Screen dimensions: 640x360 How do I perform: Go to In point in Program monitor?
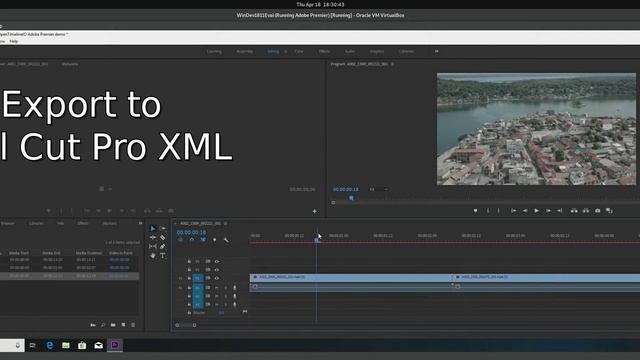click(x=513, y=211)
